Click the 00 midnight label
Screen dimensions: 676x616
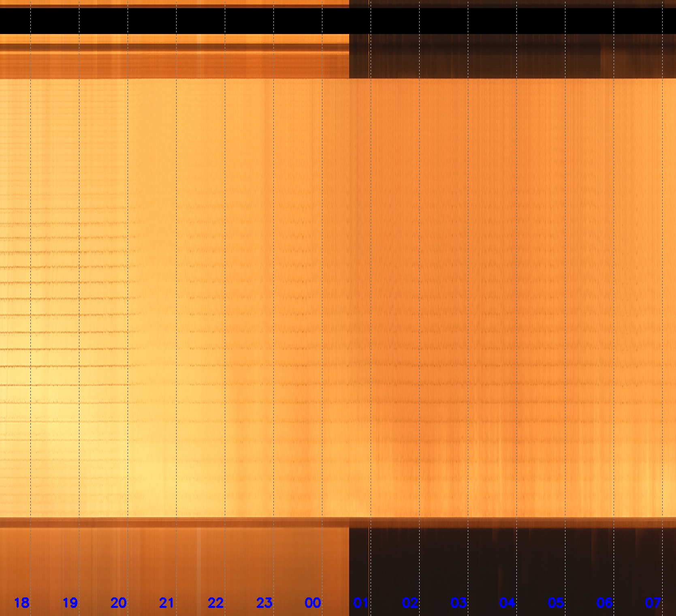coord(313,603)
